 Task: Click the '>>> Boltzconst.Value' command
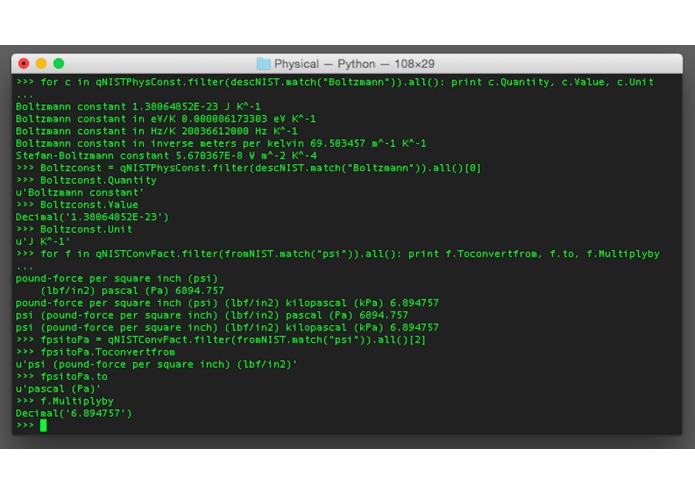point(77,205)
